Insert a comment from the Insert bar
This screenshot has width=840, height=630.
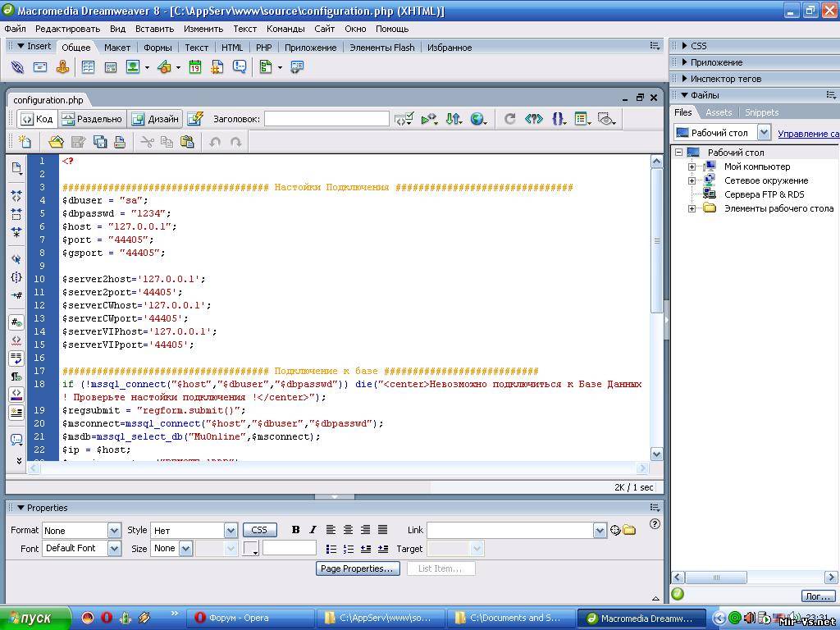coord(240,67)
